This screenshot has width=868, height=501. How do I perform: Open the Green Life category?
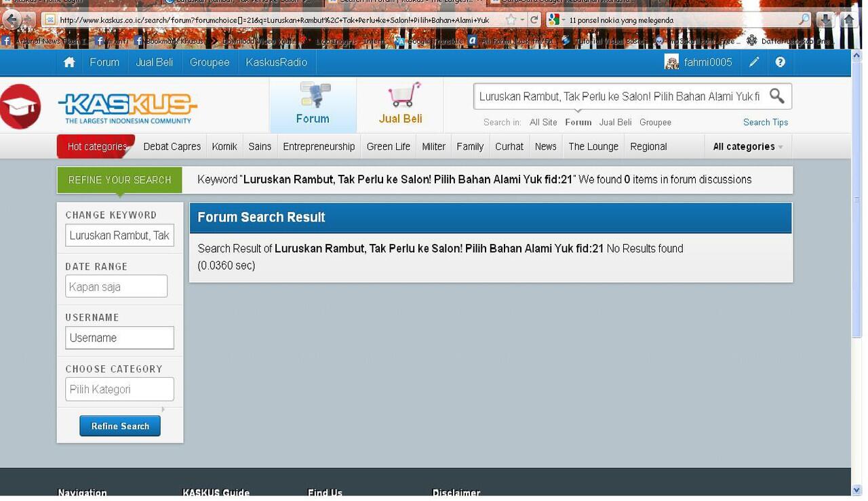(389, 146)
